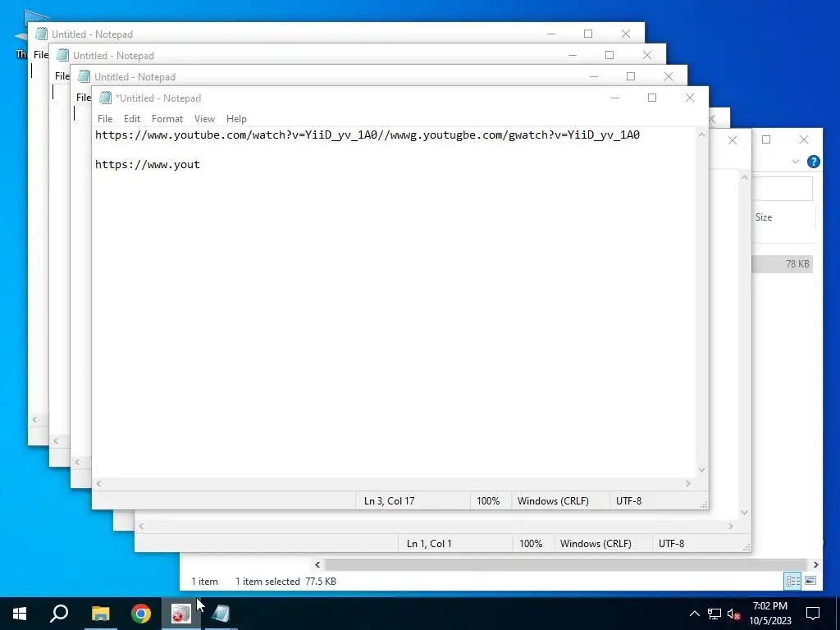Open the View menu in front Notepad
This screenshot has width=840, height=630.
(x=204, y=119)
